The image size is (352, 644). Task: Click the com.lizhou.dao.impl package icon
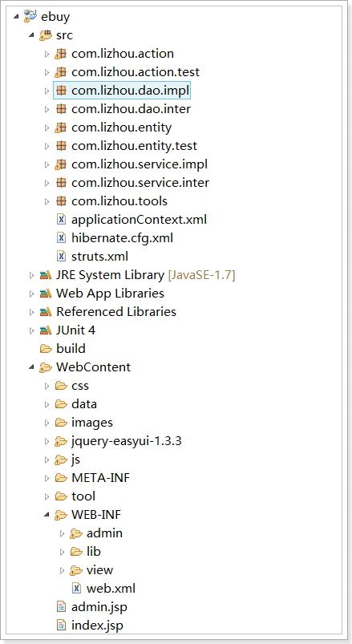(x=61, y=91)
